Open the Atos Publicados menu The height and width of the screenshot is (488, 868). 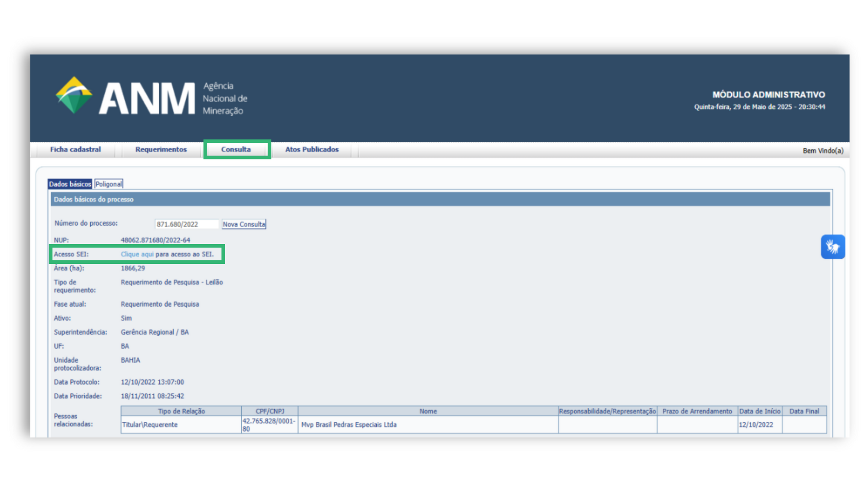pos(312,149)
